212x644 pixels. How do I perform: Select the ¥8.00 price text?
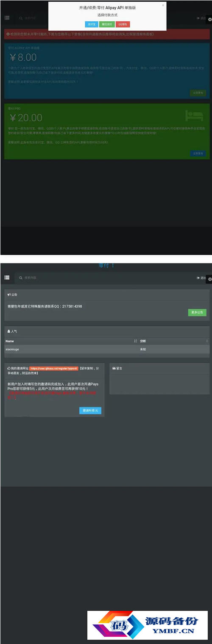(x=23, y=57)
